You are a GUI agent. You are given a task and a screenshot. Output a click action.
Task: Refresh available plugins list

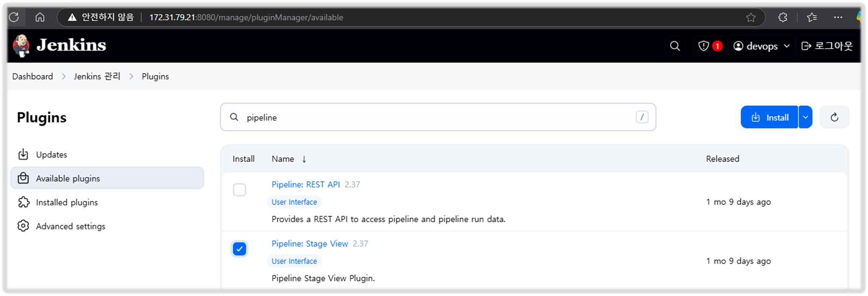834,117
